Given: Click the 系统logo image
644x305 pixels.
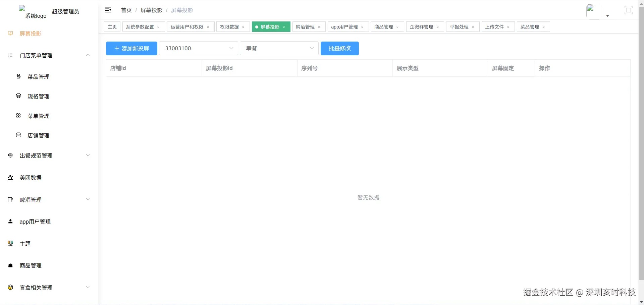Looking at the screenshot, I should coord(33,12).
